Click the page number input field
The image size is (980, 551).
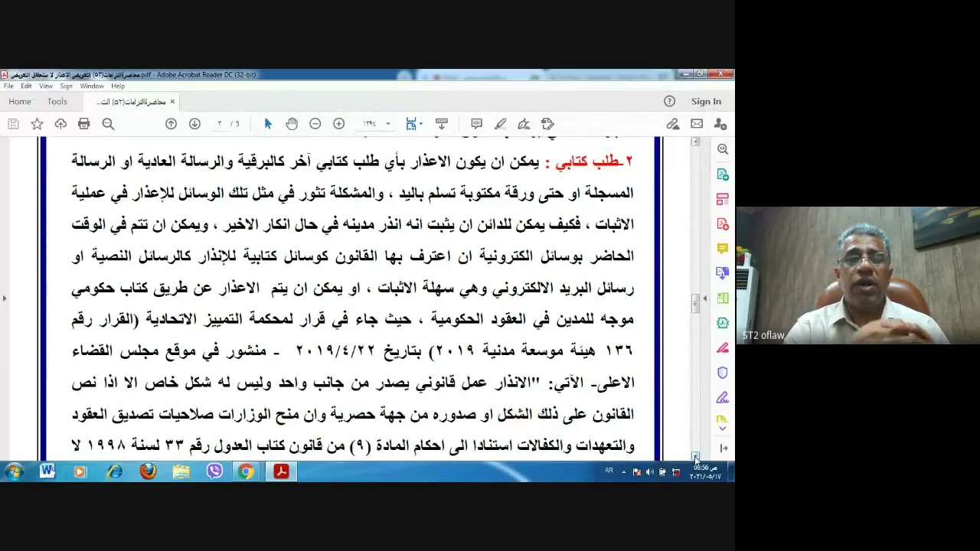[219, 124]
